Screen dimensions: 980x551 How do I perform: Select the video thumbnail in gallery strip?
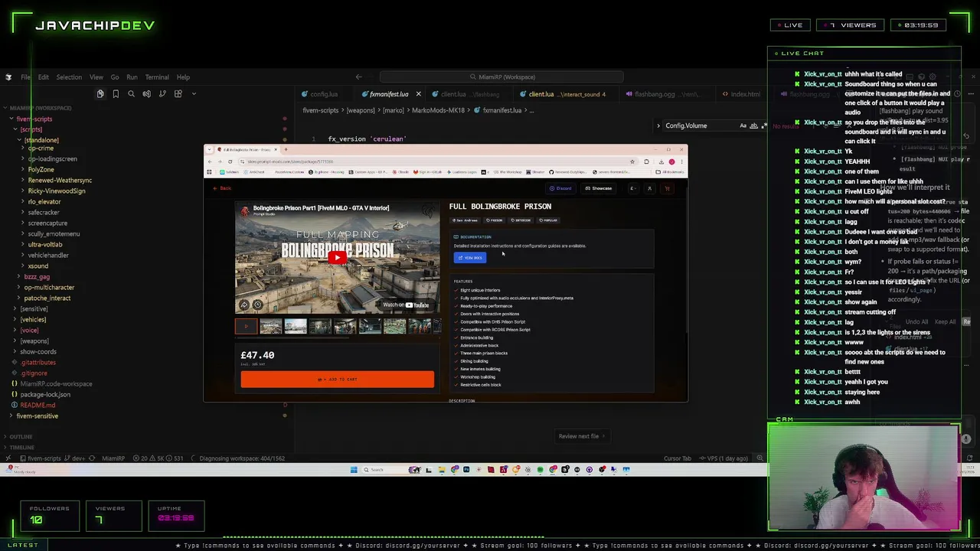[x=246, y=327]
